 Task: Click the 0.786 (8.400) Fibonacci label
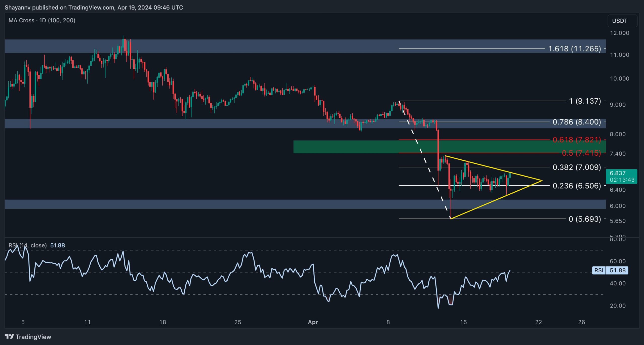point(577,122)
